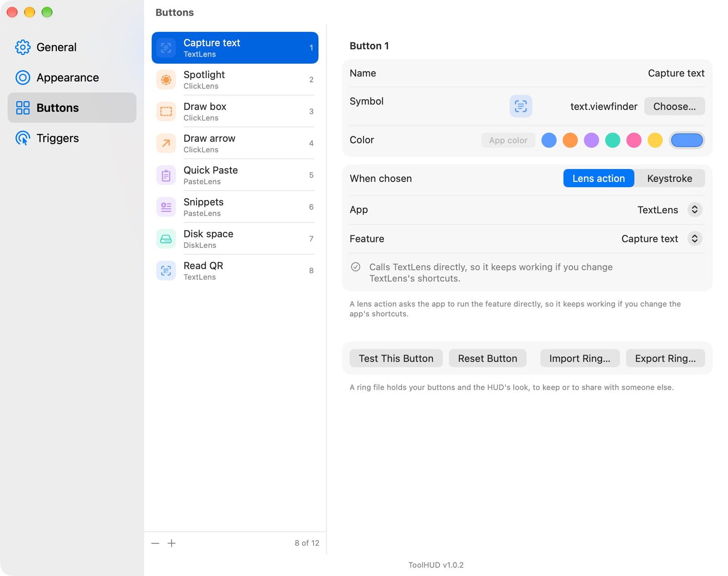
Task: Select the Capture text row
Action: 235,48
